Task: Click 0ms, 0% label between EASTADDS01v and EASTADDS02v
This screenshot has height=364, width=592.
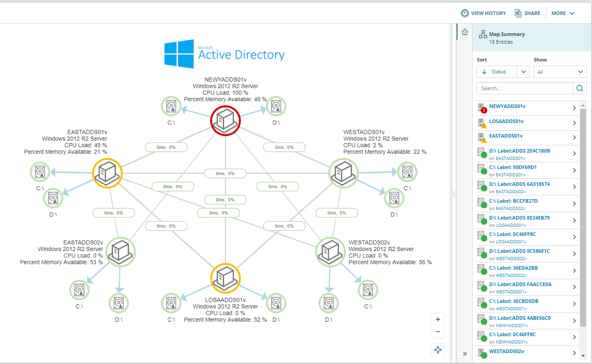Action: pos(114,213)
